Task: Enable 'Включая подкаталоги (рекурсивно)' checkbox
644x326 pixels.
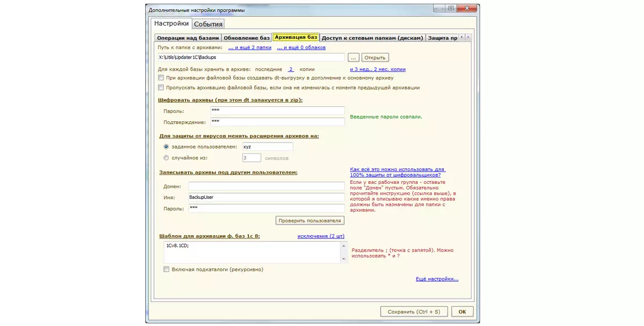Action: (167, 269)
